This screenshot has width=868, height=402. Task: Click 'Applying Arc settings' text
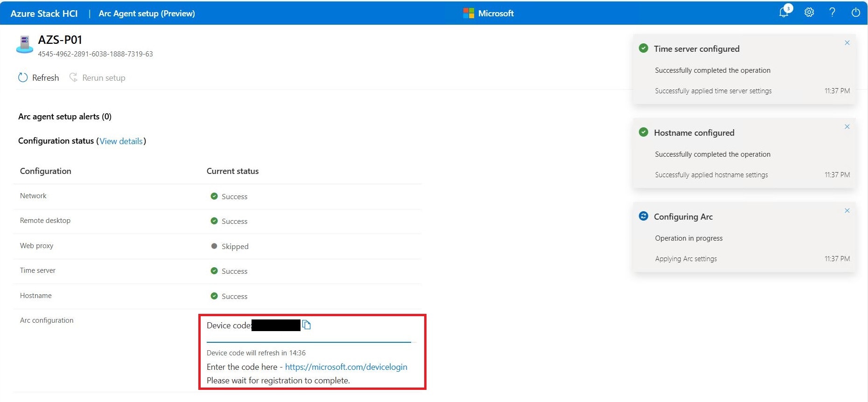[686, 259]
